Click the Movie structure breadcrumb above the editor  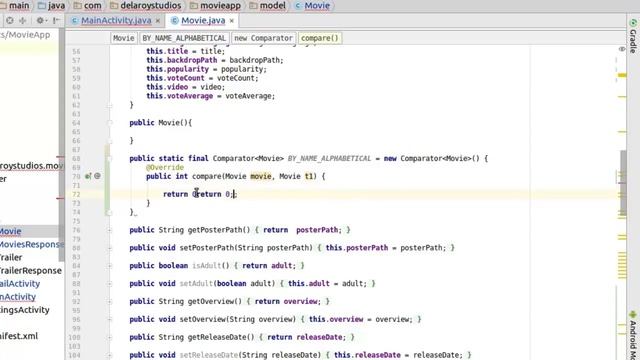coord(124,38)
